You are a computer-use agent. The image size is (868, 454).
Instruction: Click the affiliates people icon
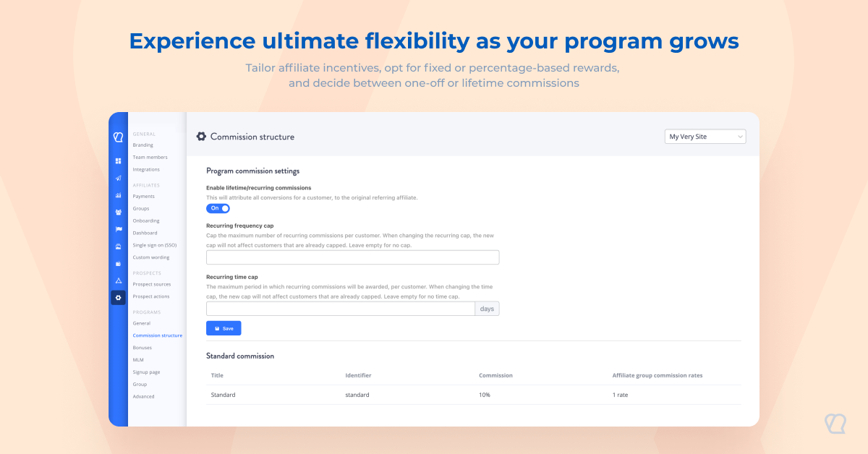click(118, 212)
